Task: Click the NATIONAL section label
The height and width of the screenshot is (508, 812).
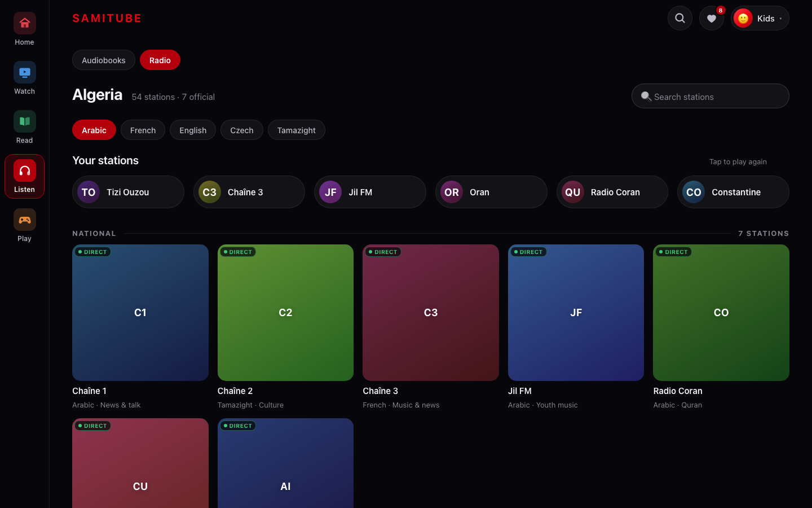Action: tap(94, 233)
